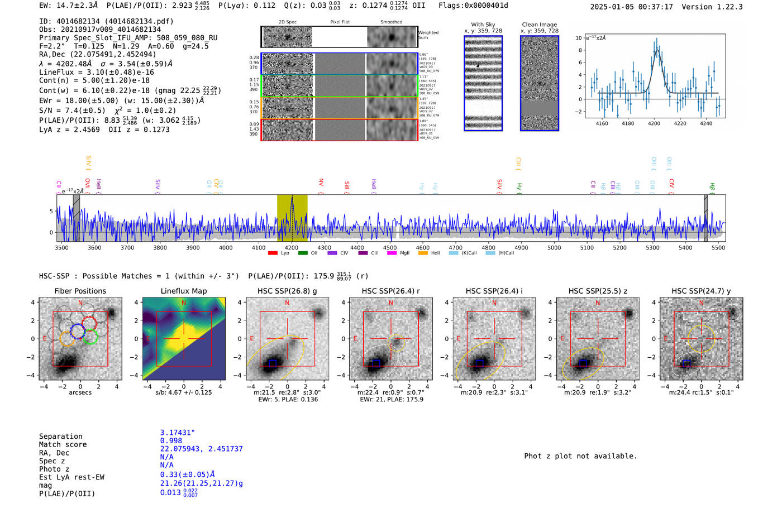Select the Primary Spec_Slot_IFU_AMP line

128,38
